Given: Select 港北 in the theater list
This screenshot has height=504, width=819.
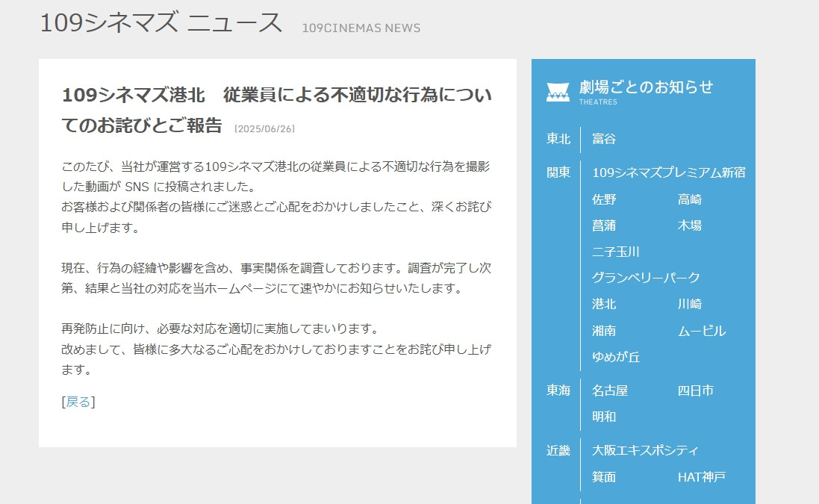Looking at the screenshot, I should (x=604, y=304).
